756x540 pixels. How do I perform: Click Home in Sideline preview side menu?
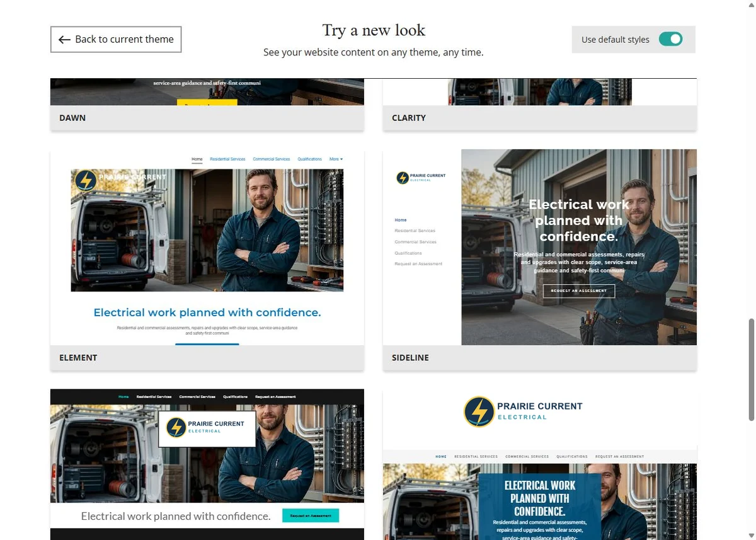pos(401,220)
